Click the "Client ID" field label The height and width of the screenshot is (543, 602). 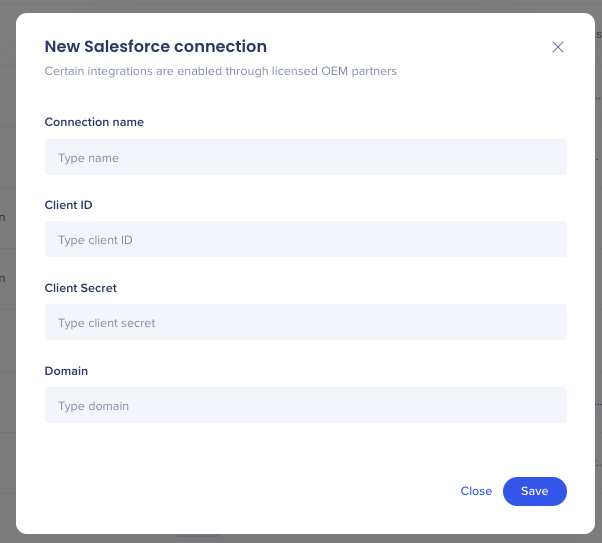(69, 205)
